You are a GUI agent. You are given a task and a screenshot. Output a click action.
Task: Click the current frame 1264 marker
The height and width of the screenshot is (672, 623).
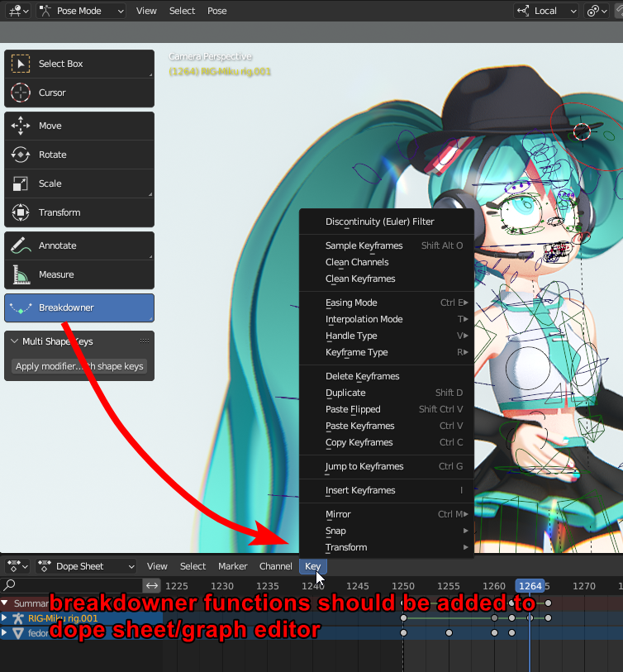point(530,586)
